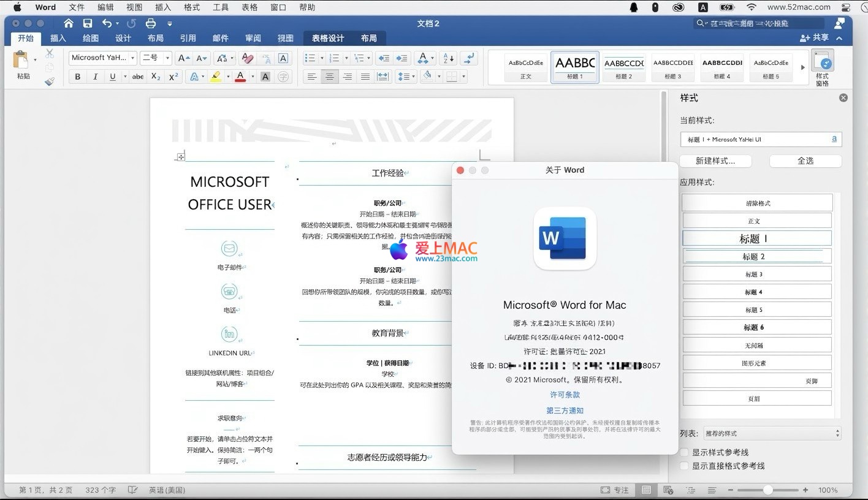The width and height of the screenshot is (868, 500).
Task: Click the Save icon in title bar
Action: tap(88, 23)
